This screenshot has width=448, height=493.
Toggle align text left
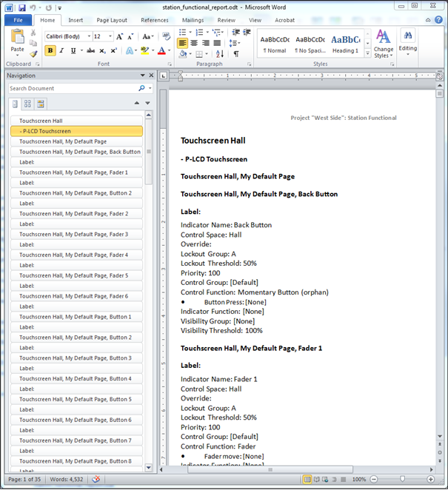(183, 43)
